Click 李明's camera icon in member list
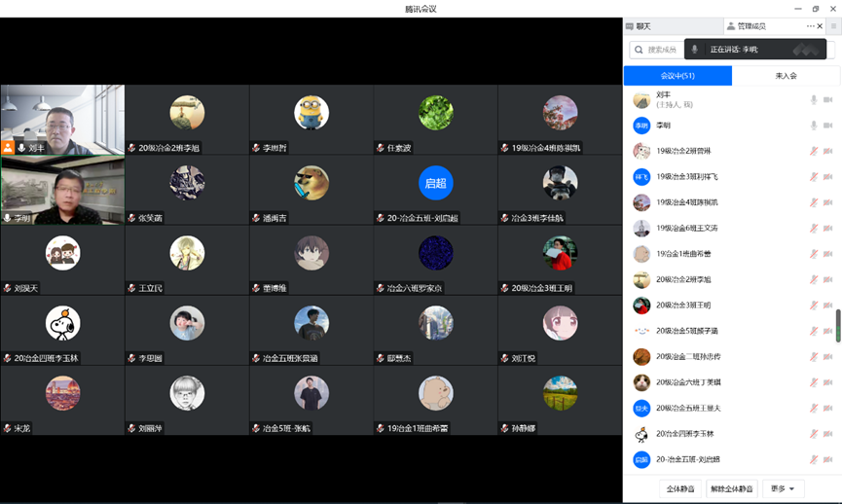This screenshot has width=842, height=504. tap(828, 126)
